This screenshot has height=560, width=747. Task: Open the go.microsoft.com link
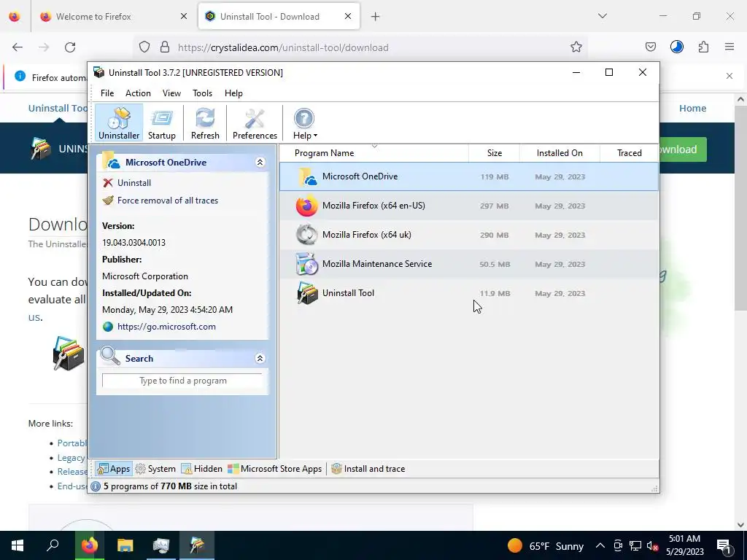pyautogui.click(x=166, y=327)
